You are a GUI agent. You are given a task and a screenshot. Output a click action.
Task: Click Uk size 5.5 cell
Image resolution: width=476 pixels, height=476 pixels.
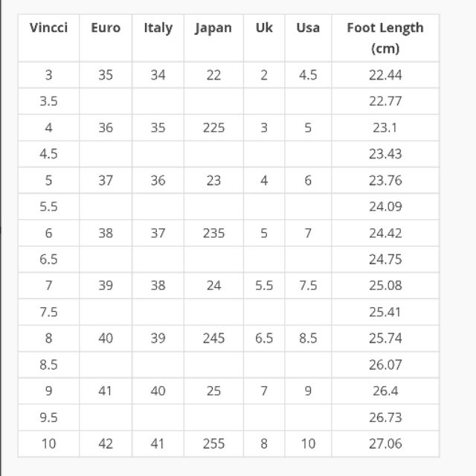[264, 286]
